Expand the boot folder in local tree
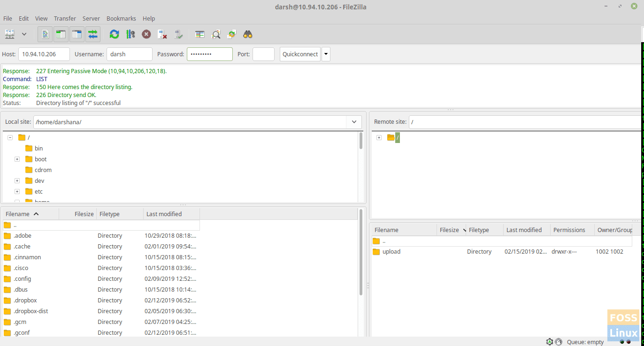This screenshot has width=644, height=346. tap(17, 159)
